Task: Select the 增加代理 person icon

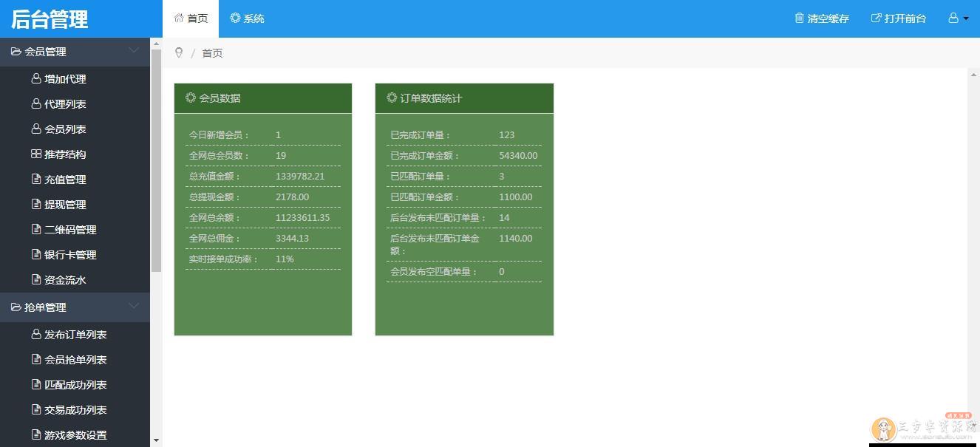Action: coord(38,78)
